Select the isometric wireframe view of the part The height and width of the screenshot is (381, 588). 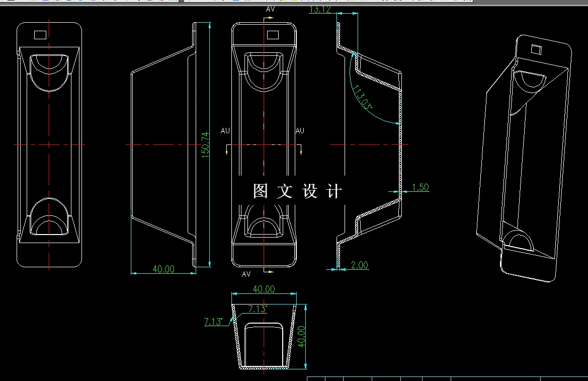pyautogui.click(x=524, y=158)
